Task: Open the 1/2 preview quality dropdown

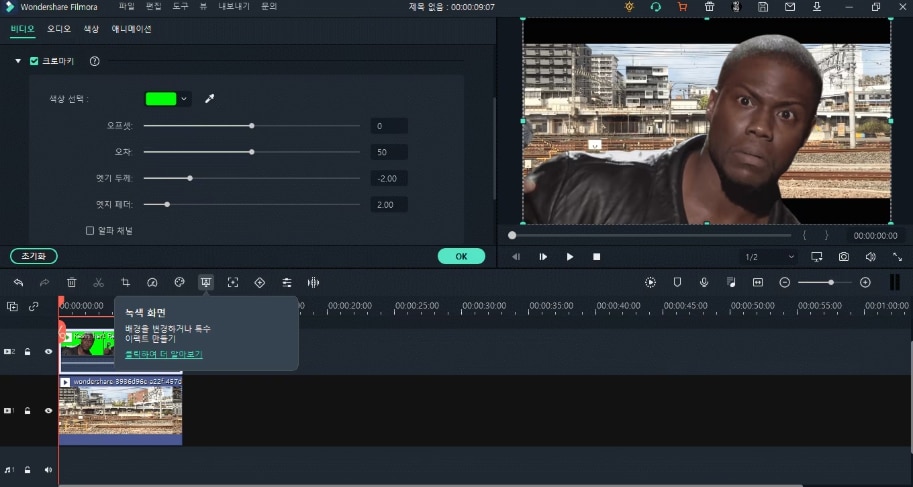Action: [768, 257]
